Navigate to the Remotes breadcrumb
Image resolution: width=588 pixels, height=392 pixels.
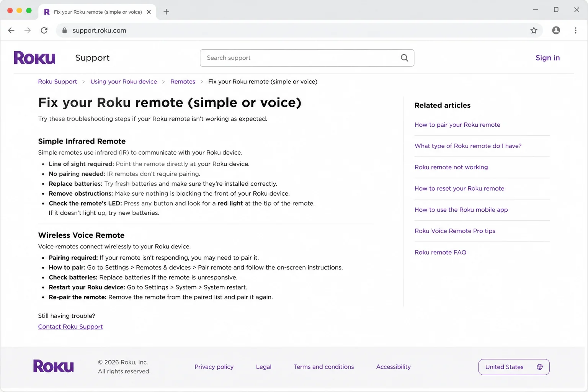[183, 82]
